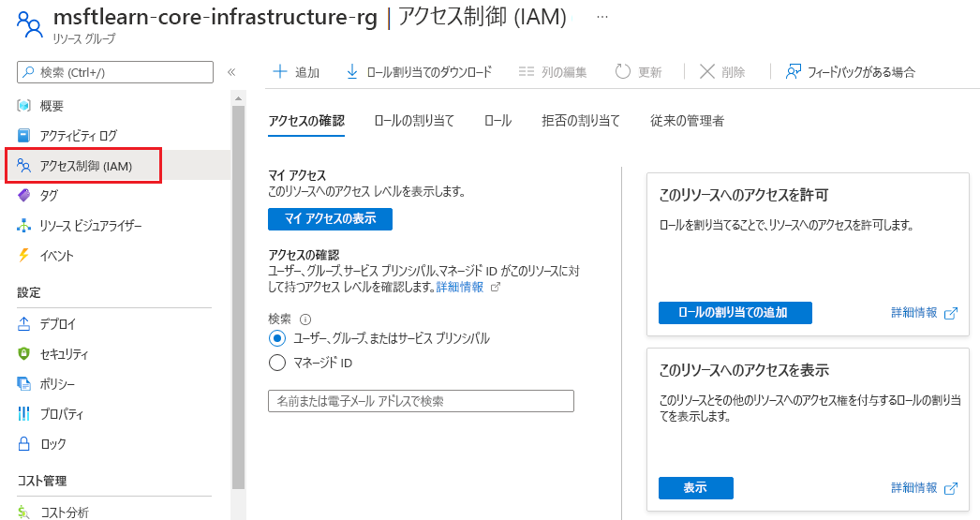
Task: Click the コスト分析 icon
Action: [x=23, y=512]
